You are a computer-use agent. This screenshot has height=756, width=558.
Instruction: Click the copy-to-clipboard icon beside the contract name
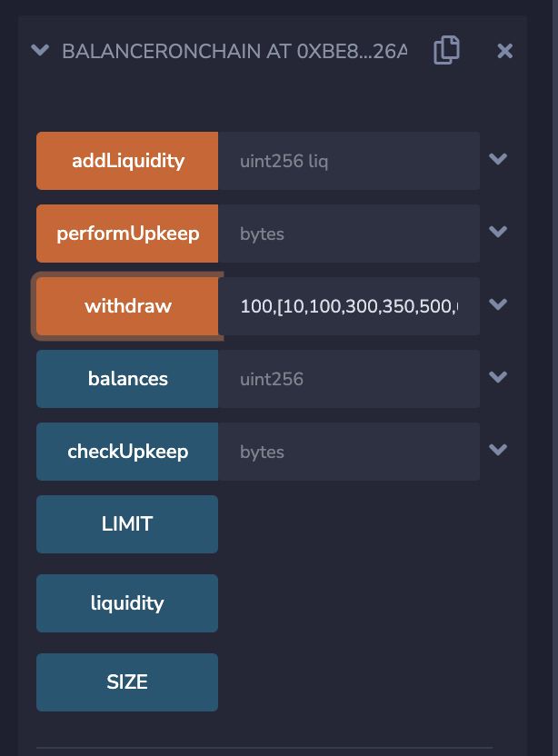click(446, 51)
